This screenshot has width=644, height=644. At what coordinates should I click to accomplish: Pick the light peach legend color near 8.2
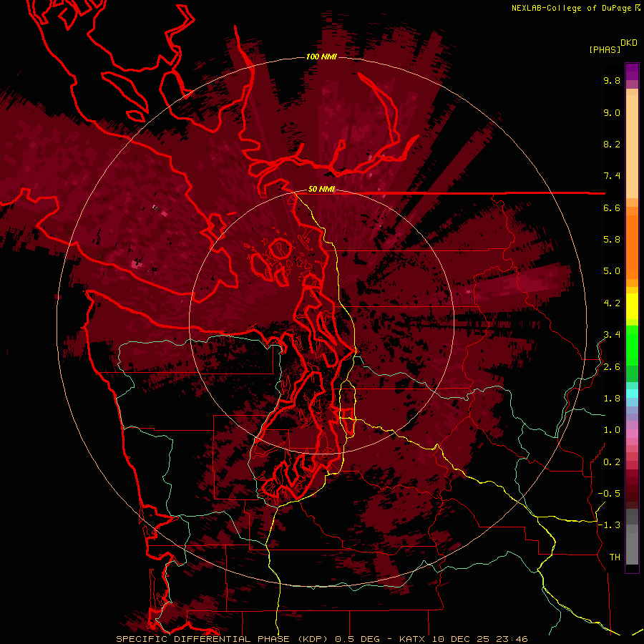click(x=632, y=146)
